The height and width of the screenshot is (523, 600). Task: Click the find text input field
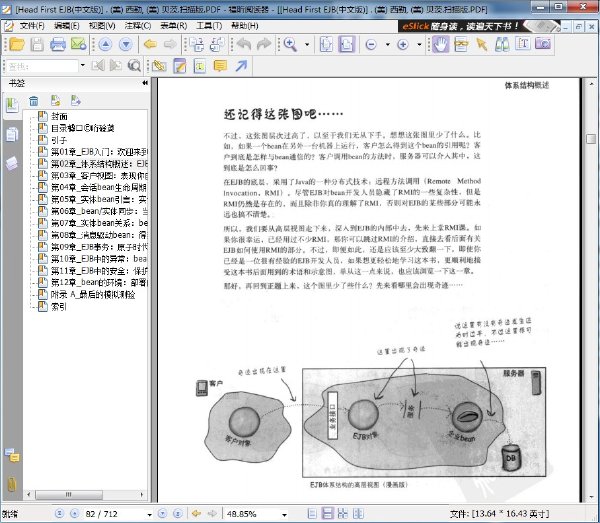(x=42, y=66)
